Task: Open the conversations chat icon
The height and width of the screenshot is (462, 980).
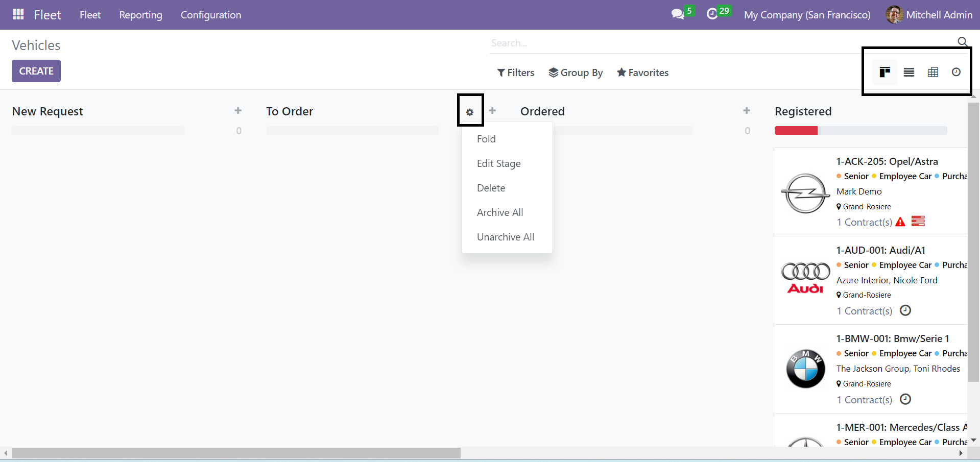Action: coord(678,14)
